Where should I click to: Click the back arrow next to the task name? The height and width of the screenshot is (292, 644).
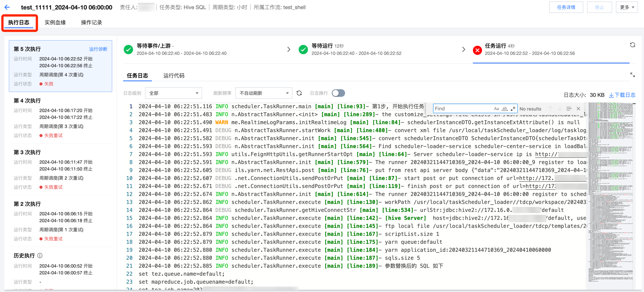coord(7,7)
